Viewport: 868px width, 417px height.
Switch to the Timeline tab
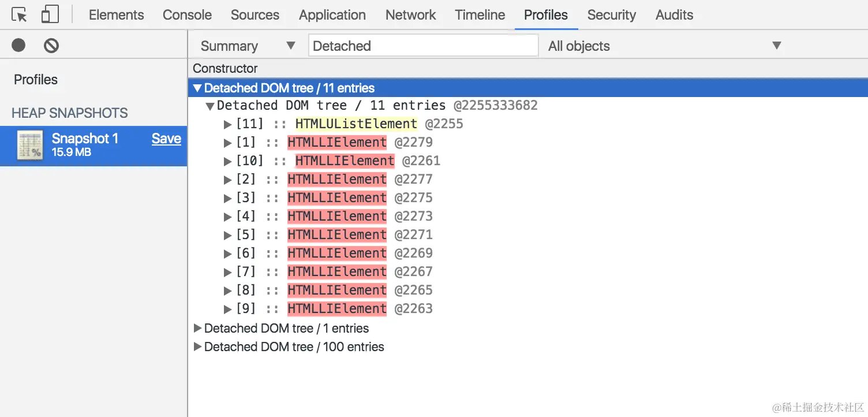(x=480, y=15)
